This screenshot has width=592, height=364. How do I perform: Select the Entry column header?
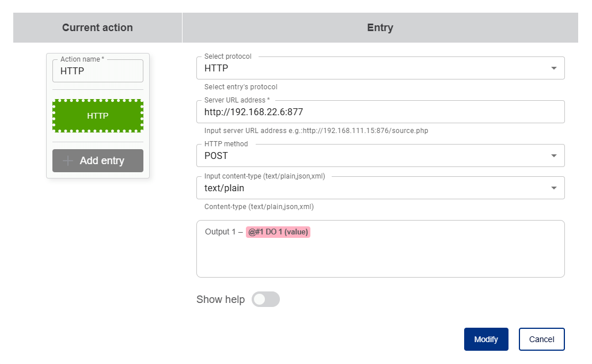coord(380,28)
